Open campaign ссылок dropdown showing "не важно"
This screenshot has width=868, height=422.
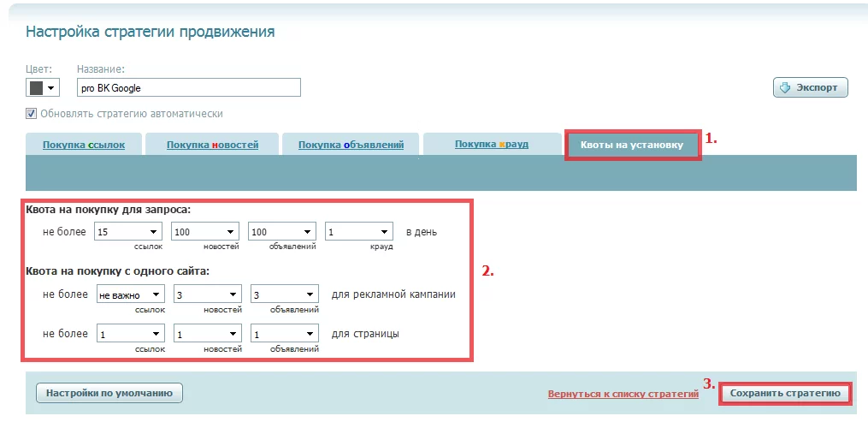point(131,294)
